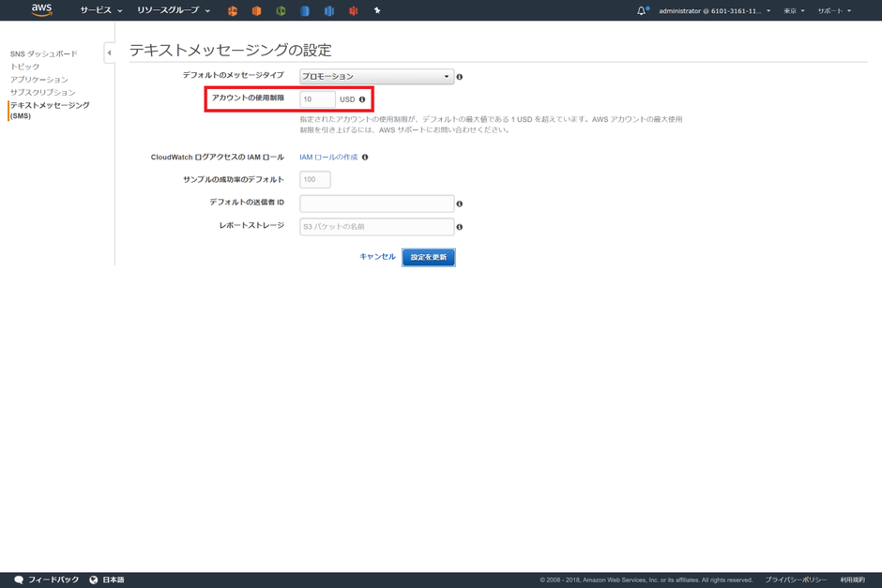Open the リソースグループ menu
Screen dimensions: 882x588
coord(174,10)
